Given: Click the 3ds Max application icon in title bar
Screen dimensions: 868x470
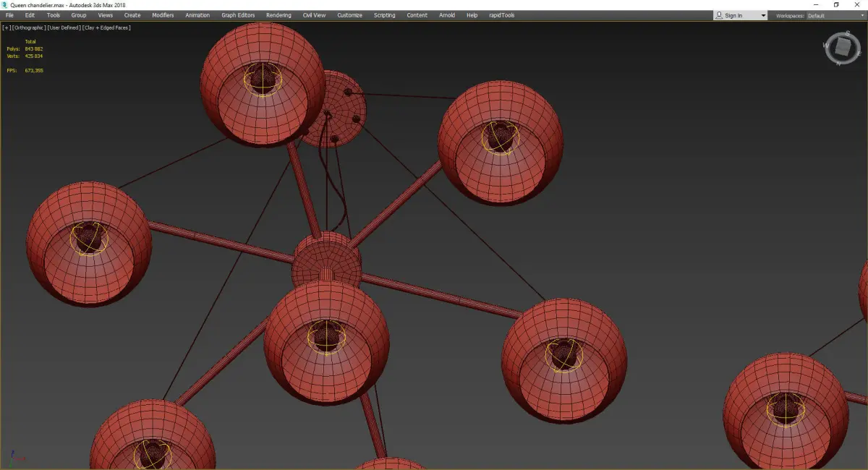Looking at the screenshot, I should click(x=5, y=4).
